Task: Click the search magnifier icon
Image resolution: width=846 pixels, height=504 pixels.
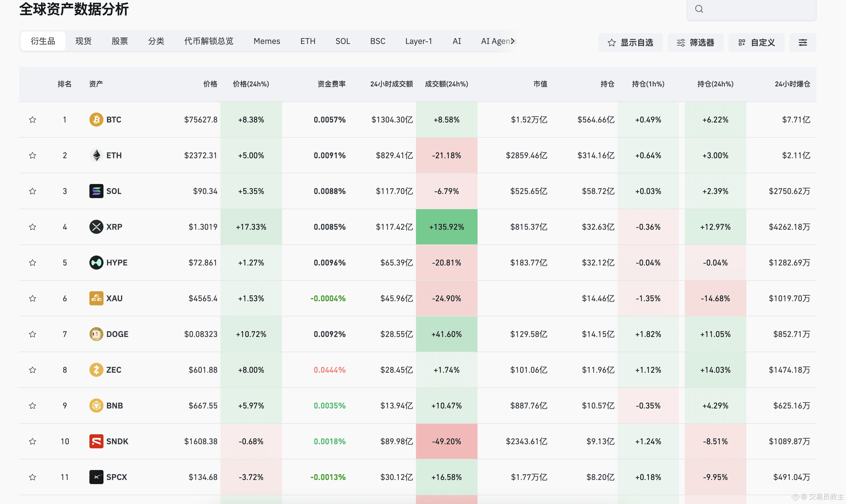Action: tap(699, 9)
